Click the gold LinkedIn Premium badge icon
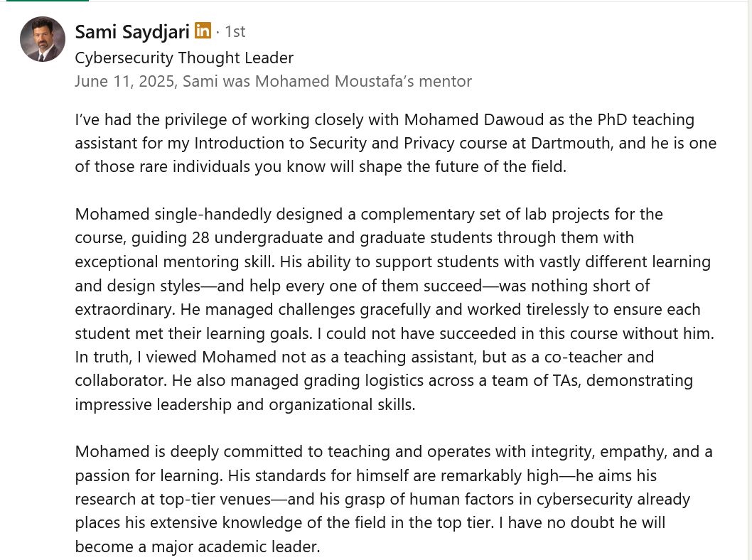 (203, 31)
